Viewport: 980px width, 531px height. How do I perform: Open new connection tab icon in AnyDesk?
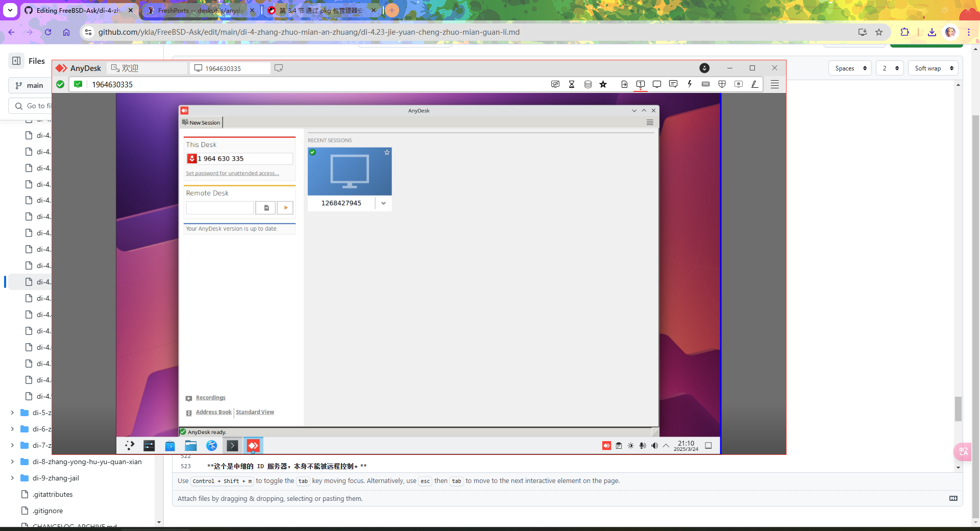pos(279,68)
